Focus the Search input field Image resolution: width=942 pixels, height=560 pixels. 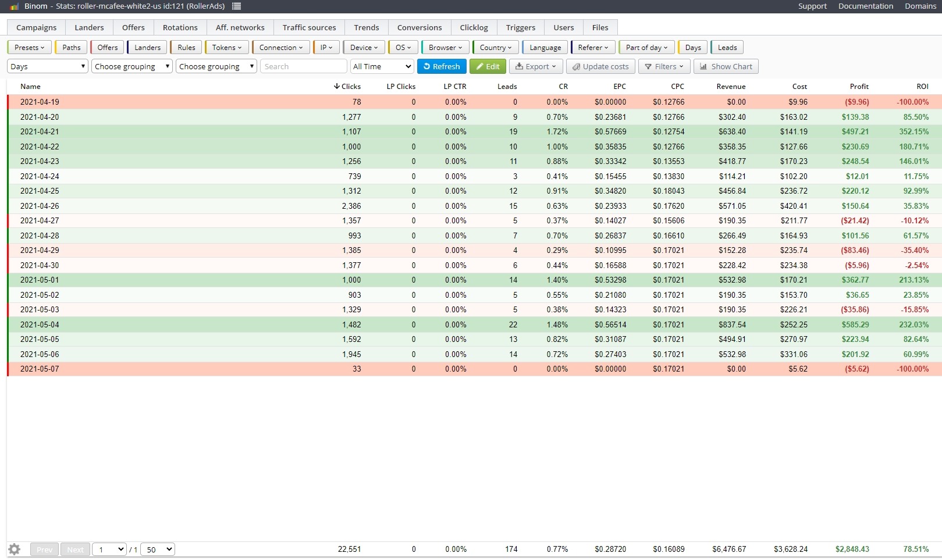coord(304,66)
